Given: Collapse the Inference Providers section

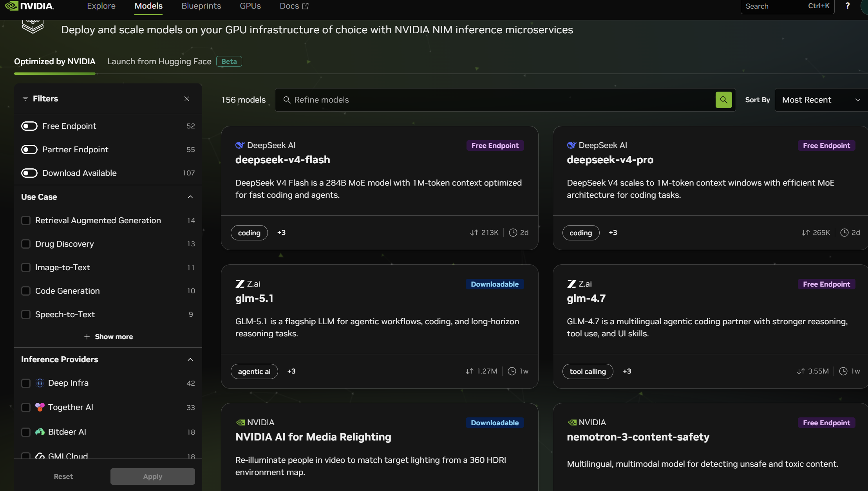Looking at the screenshot, I should coord(190,359).
